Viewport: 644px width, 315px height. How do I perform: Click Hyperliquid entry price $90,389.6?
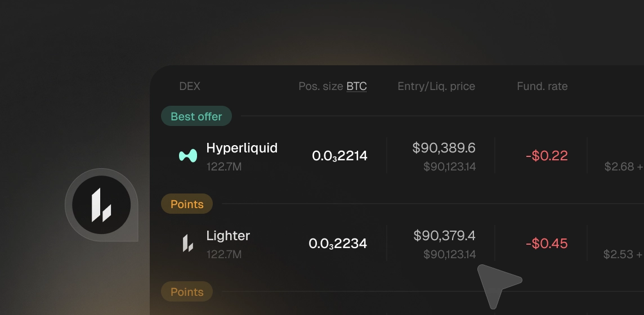(x=444, y=148)
